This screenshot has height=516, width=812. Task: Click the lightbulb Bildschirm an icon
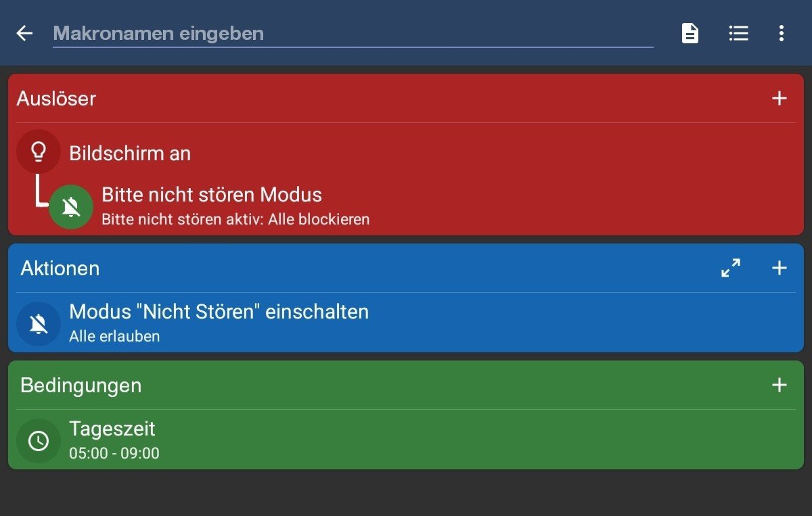pos(39,152)
